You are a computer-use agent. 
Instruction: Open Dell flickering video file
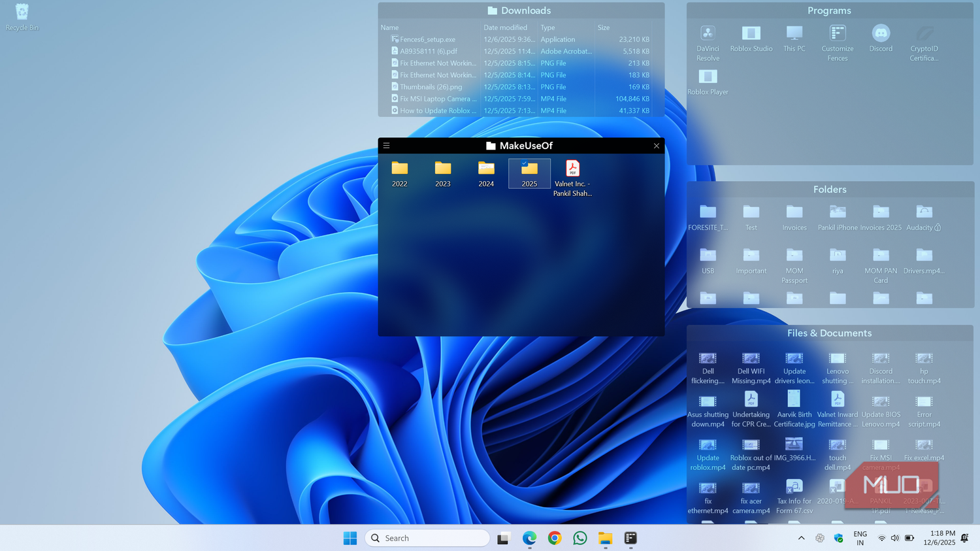(708, 368)
